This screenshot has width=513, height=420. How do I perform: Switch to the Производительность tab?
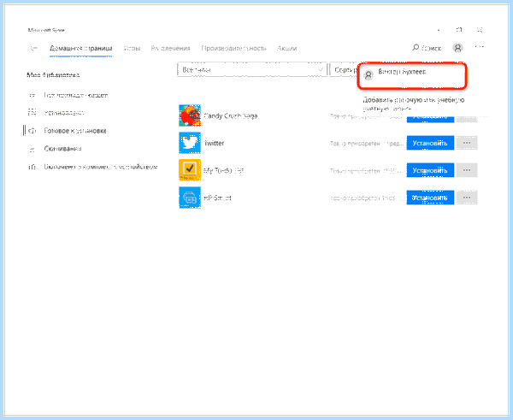(234, 49)
